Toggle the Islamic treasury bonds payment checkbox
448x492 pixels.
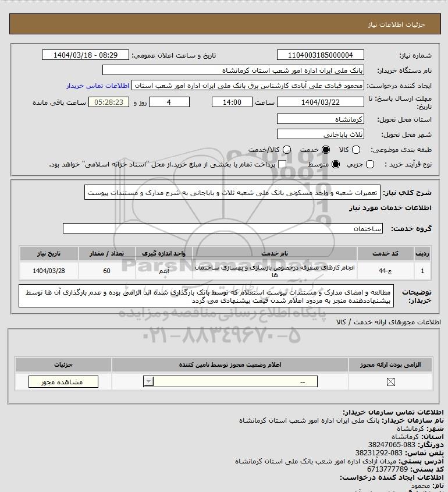pyautogui.click(x=282, y=164)
